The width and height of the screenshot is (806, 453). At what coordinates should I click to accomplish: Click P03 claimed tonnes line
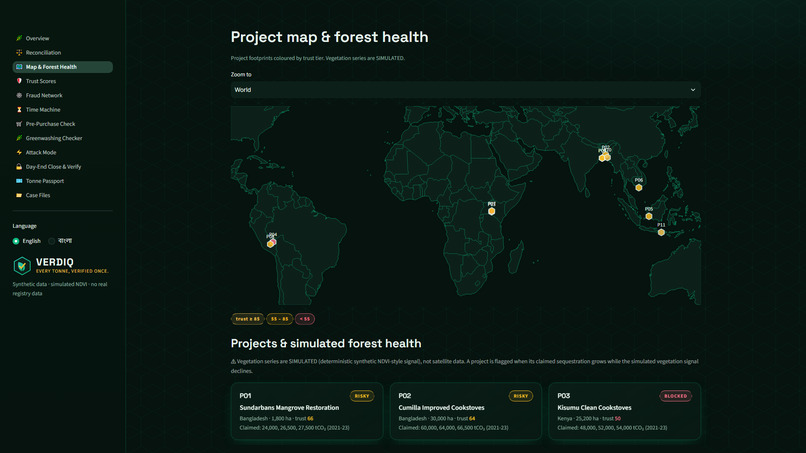click(x=612, y=428)
